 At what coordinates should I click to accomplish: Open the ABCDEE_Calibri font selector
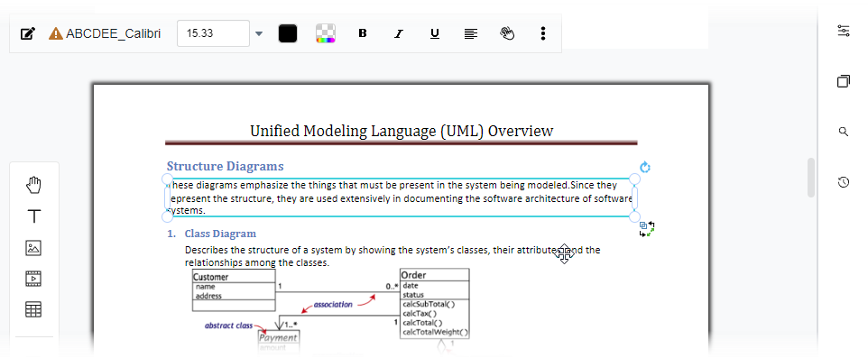click(x=106, y=33)
